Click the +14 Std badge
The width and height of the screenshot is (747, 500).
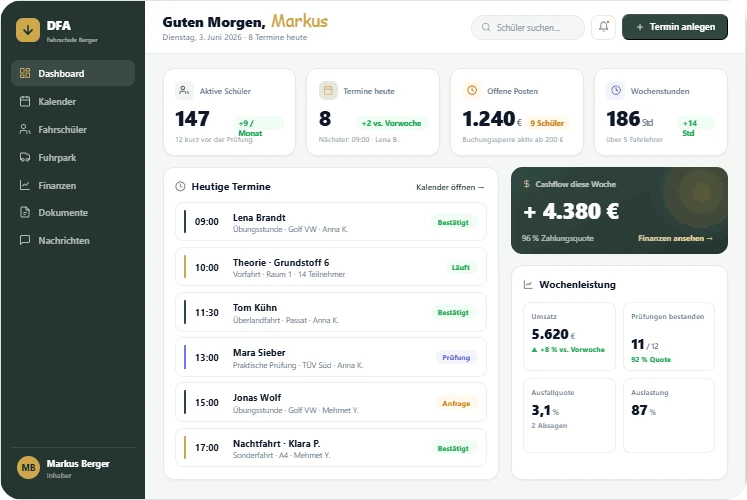click(695, 124)
